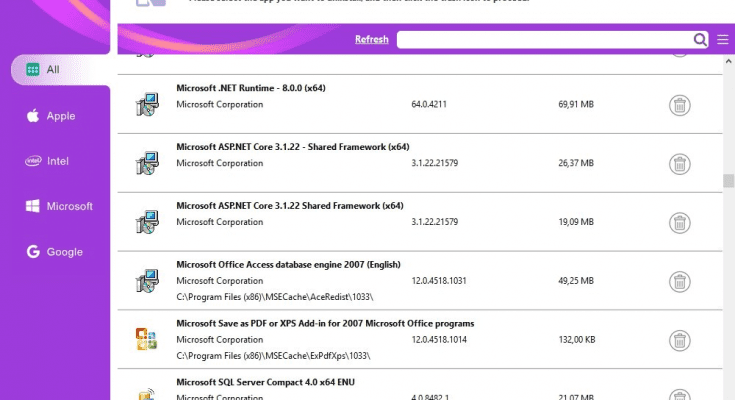
Task: Click the scrollbar up arrow
Action: pyautogui.click(x=728, y=61)
